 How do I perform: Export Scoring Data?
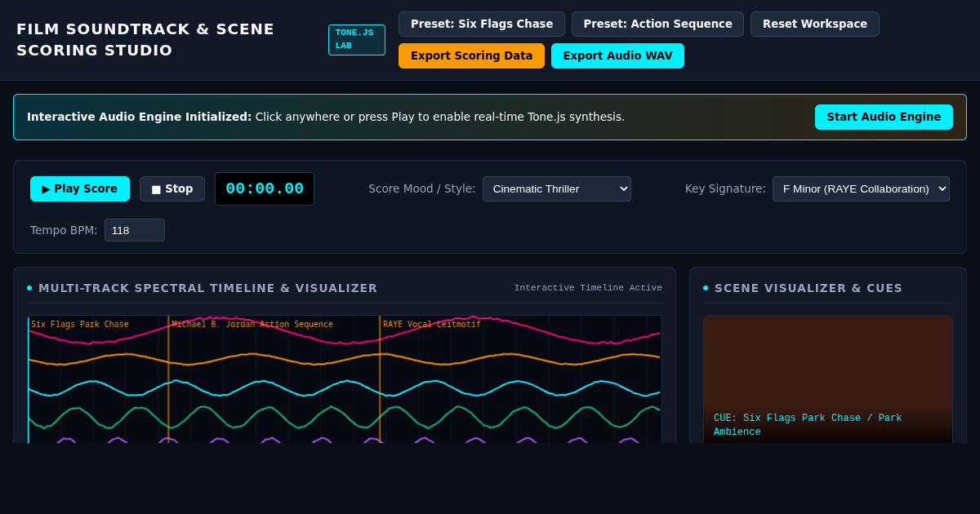[x=471, y=55]
